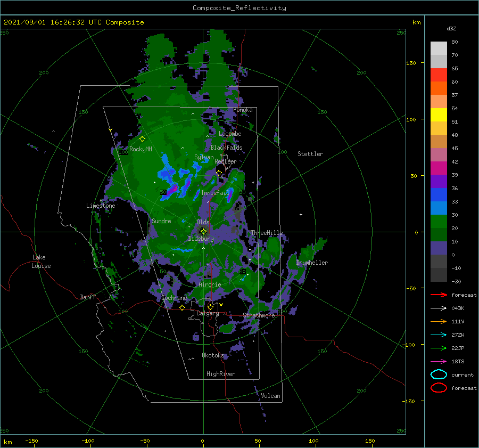Click the yellow diamond marker near RedDeer
The width and height of the screenshot is (479, 448).
click(219, 173)
